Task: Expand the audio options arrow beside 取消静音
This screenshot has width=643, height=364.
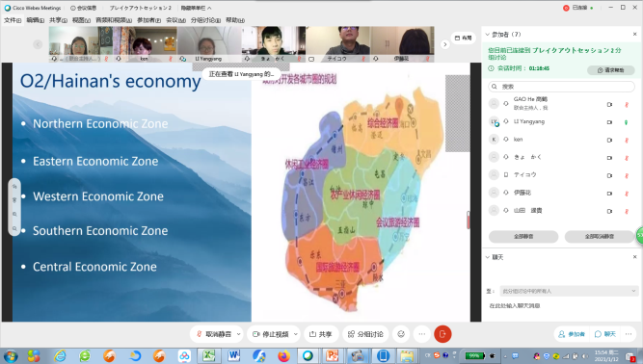Action: pos(239,334)
